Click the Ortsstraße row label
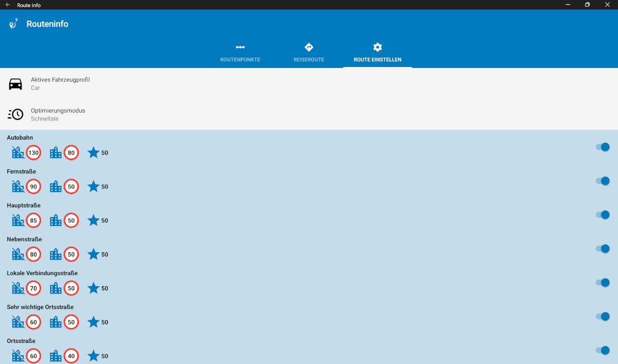Viewport: 618px width, 364px height. [21, 341]
